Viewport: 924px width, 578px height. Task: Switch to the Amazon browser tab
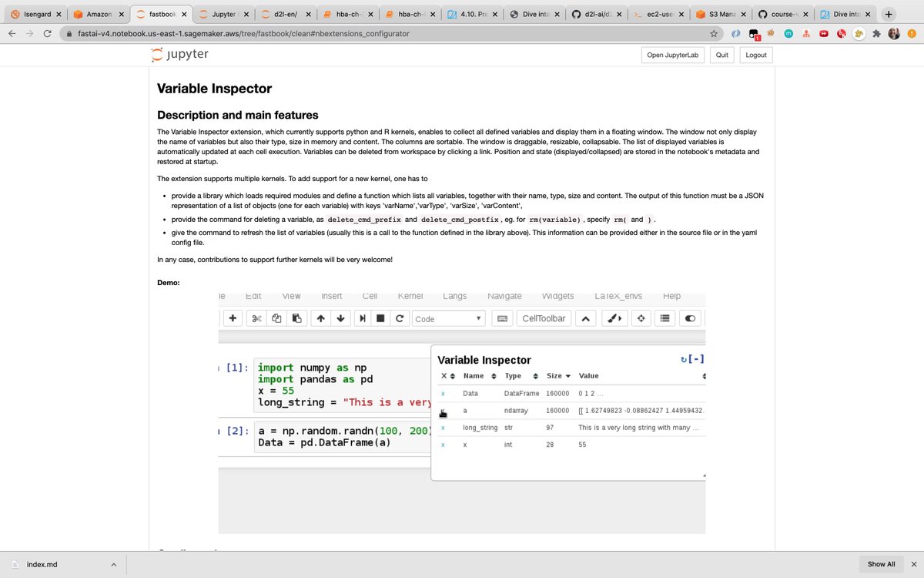96,14
